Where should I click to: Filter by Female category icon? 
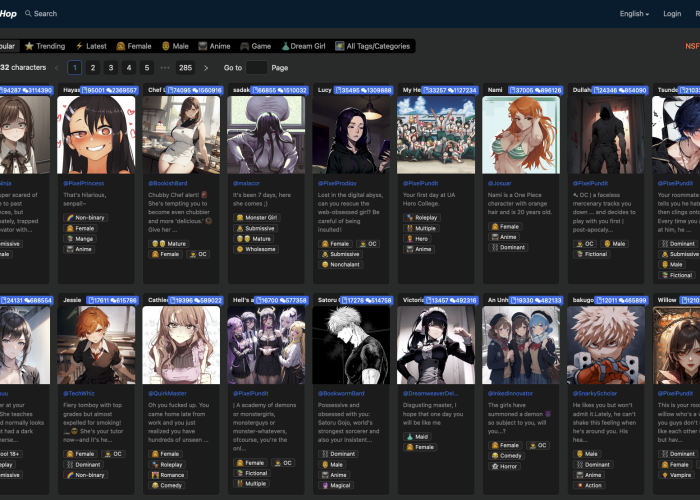coord(121,46)
